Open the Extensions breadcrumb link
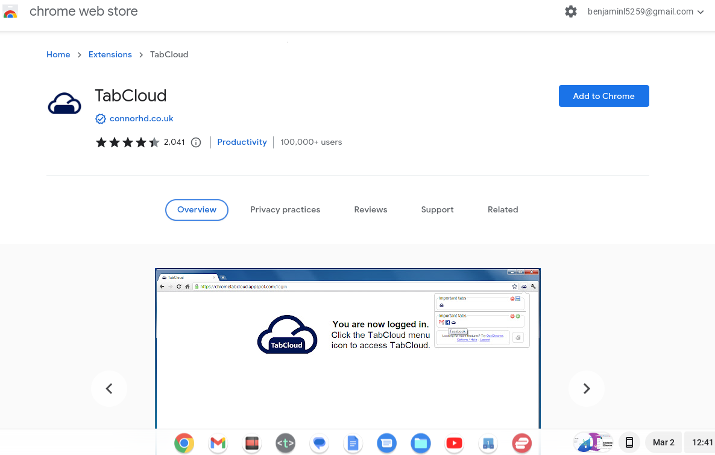The width and height of the screenshot is (715, 455). [110, 54]
